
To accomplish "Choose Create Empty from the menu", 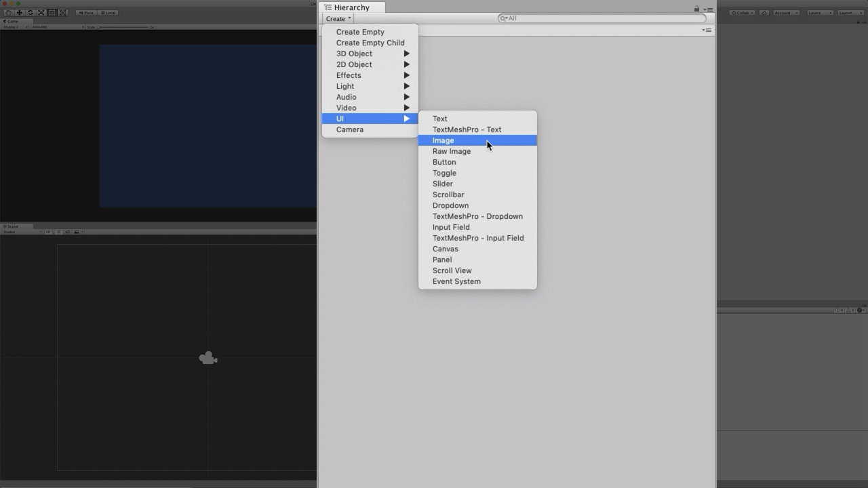I will (360, 32).
